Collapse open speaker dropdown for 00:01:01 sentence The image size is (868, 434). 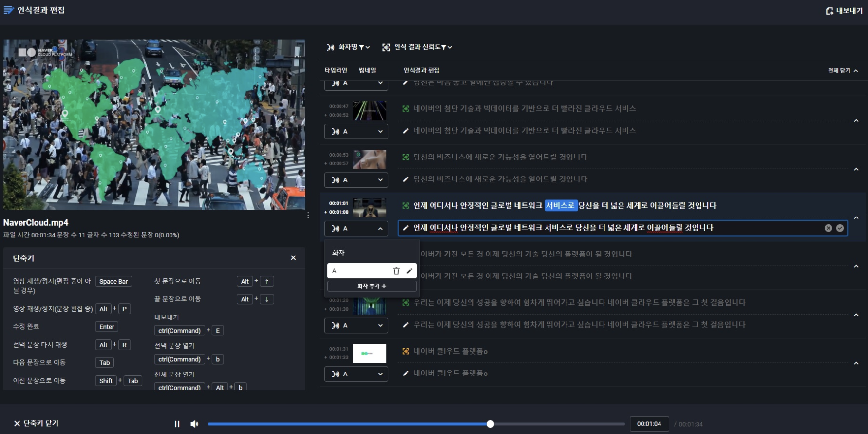click(356, 228)
